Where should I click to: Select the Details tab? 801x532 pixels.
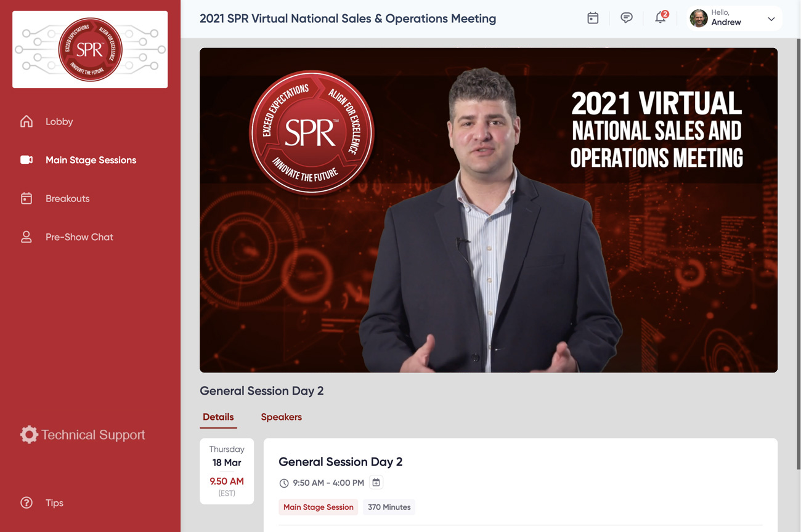[x=218, y=417]
